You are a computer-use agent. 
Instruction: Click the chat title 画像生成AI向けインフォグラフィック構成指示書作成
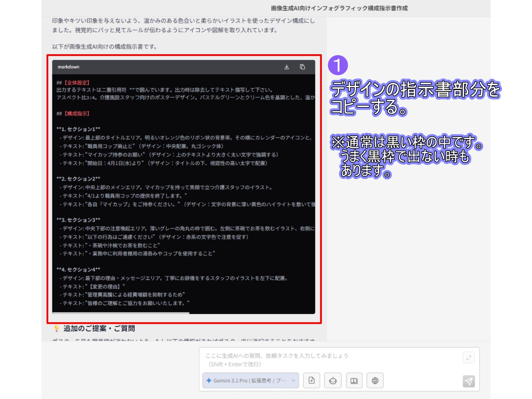[x=339, y=8]
